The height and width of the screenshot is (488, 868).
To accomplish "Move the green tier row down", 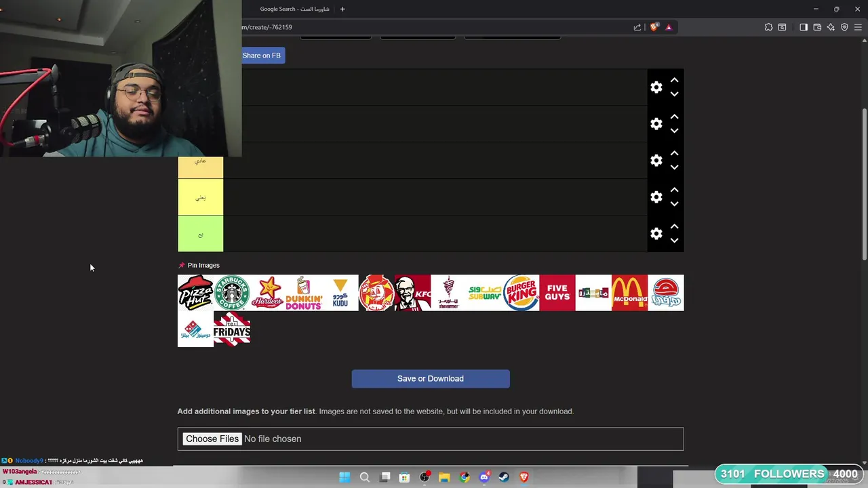I will [x=674, y=241].
